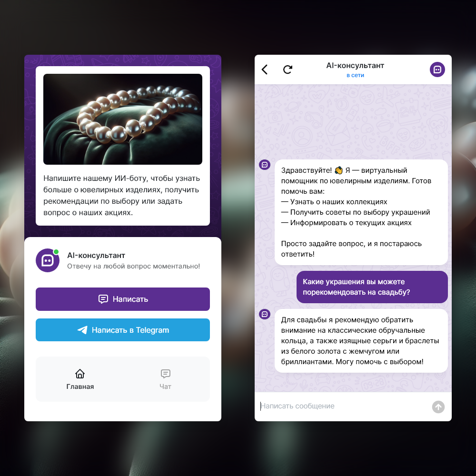476x476 pixels.
Task: Click the chat bubble icon above Чат
Action: [x=166, y=374]
